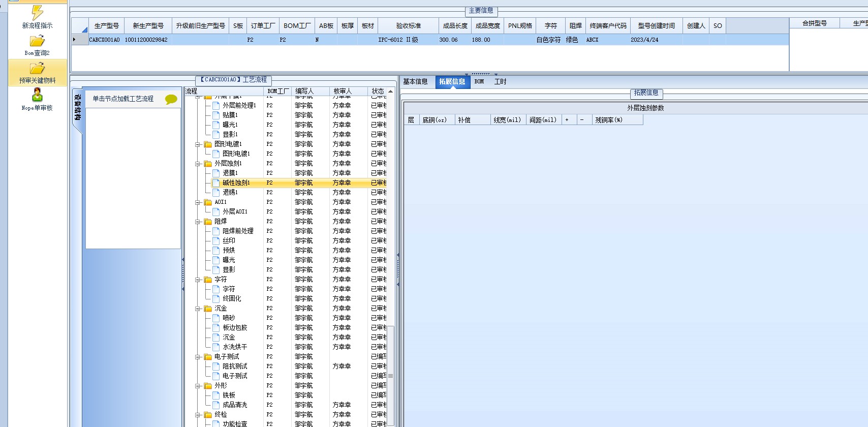Click the 型号创建时间 column header
This screenshot has height=427, width=868.
(x=656, y=26)
